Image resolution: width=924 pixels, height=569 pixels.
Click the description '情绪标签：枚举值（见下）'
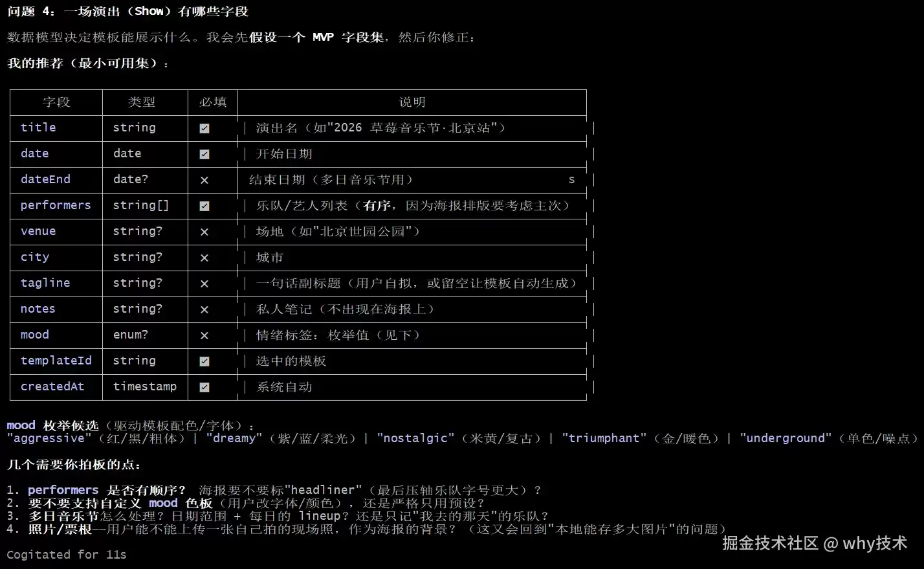[338, 335]
